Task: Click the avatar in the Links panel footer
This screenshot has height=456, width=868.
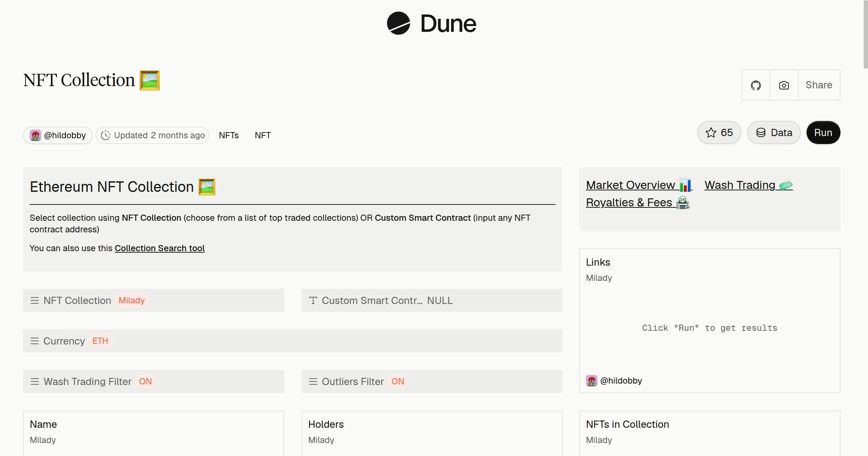Action: 592,381
